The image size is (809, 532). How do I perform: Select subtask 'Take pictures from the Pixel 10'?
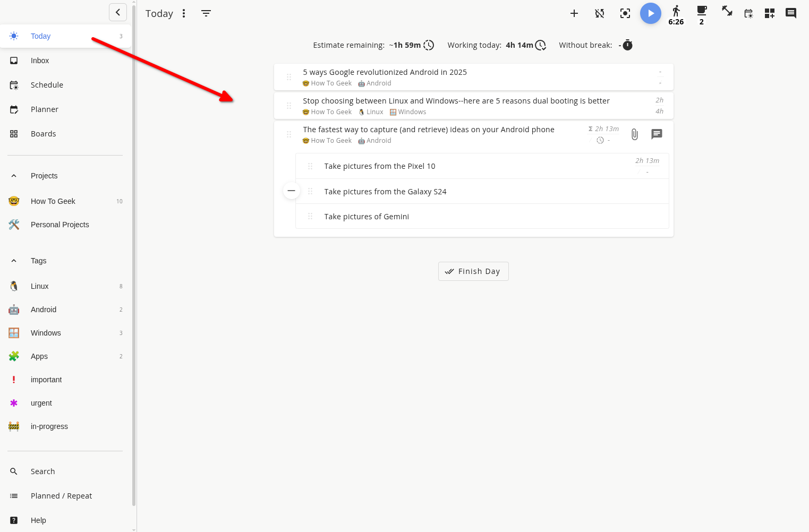click(x=380, y=166)
